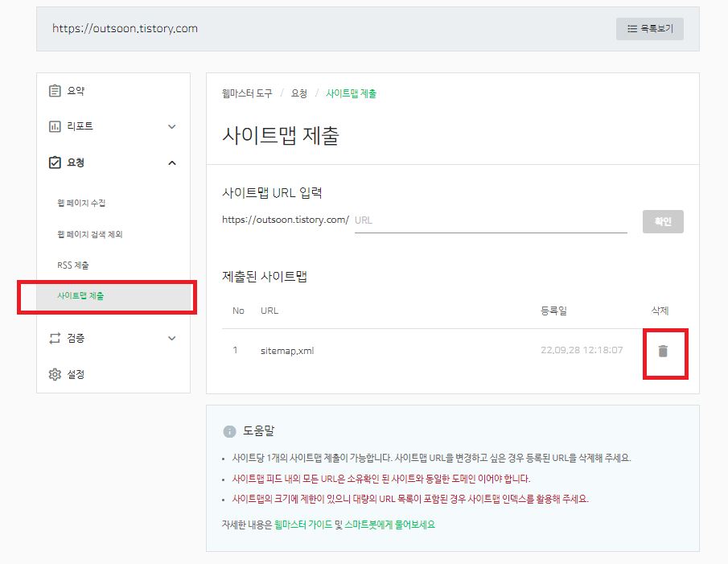Click the No column header
This screenshot has width=728, height=564.
[x=238, y=311]
